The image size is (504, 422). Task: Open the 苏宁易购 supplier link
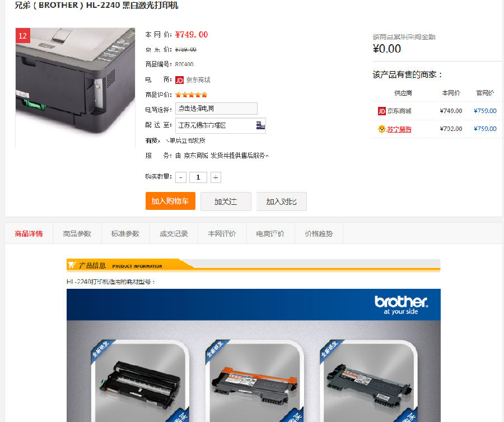(x=399, y=129)
